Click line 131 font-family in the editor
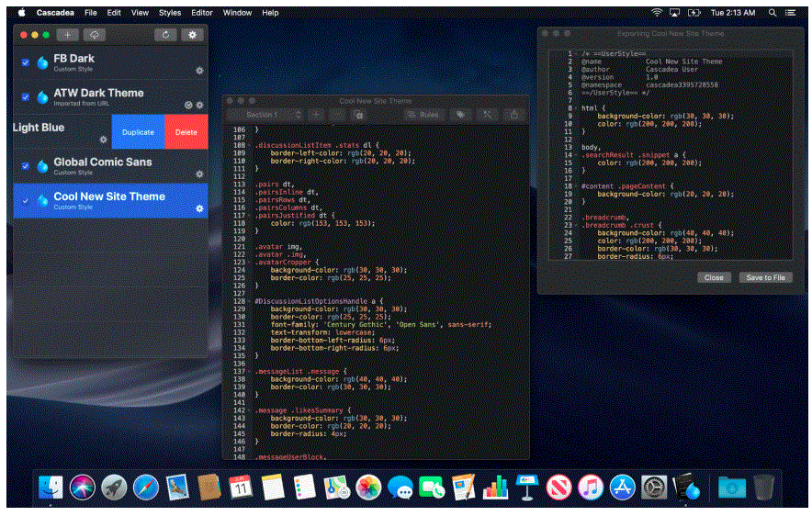Screen dimensions: 812x516 click(380, 324)
